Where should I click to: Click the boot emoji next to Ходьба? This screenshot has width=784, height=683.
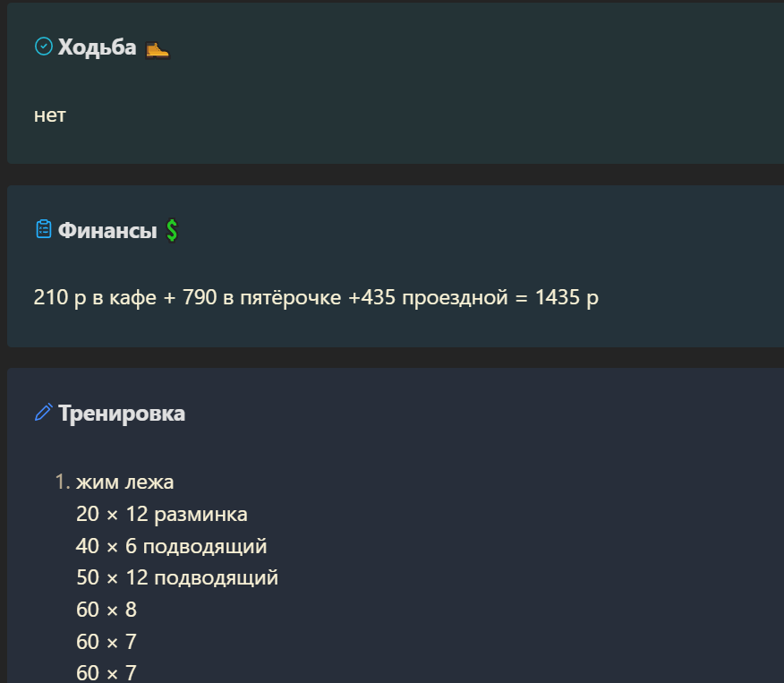[158, 49]
